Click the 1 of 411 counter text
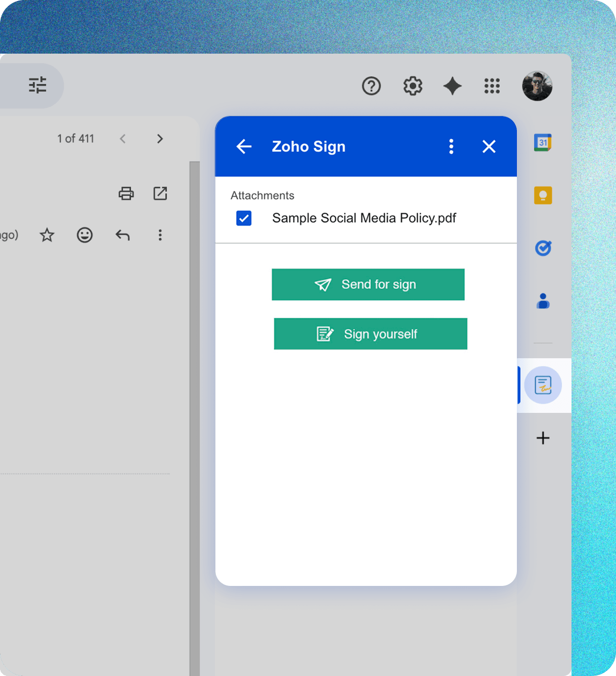The height and width of the screenshot is (676, 616). (x=76, y=139)
